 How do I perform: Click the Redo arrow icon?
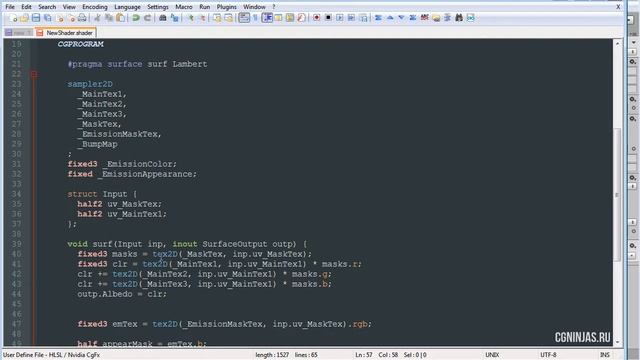pyautogui.click(x=147, y=18)
